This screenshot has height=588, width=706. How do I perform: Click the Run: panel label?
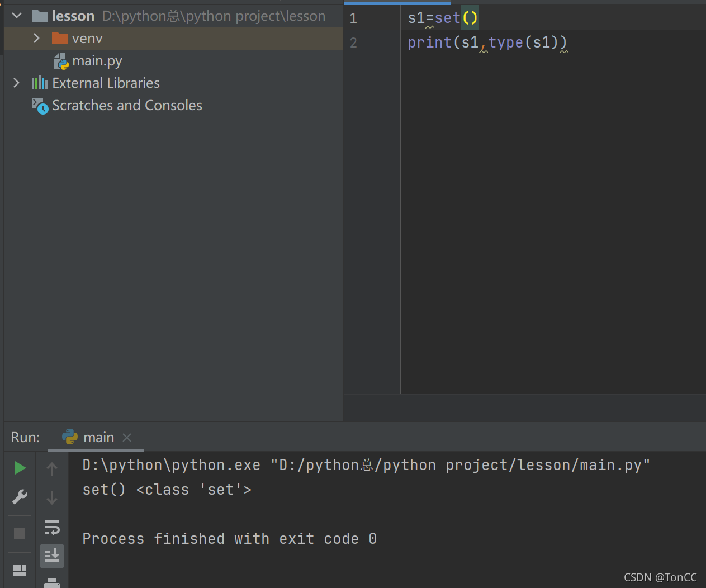click(x=25, y=437)
